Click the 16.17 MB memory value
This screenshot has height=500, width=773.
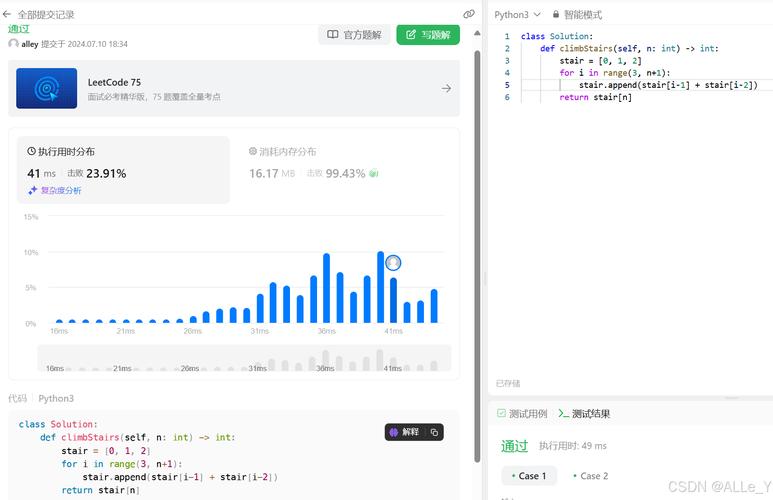(x=272, y=173)
